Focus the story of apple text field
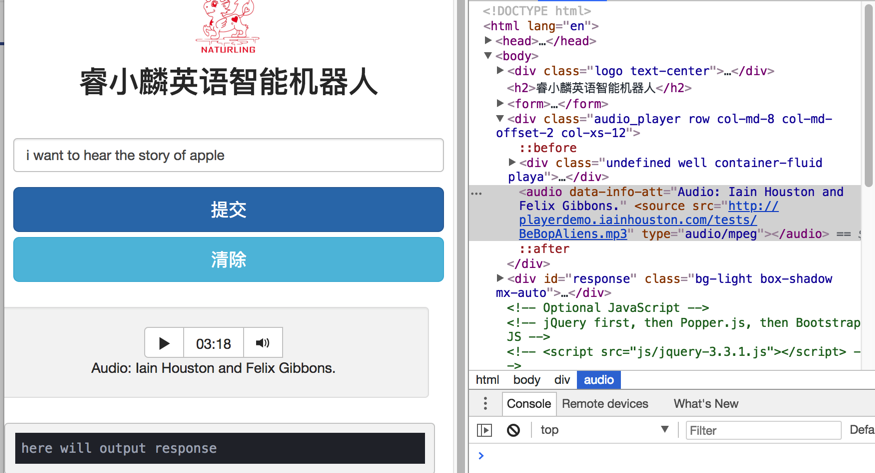Screen dimensions: 875x473 pos(228,155)
